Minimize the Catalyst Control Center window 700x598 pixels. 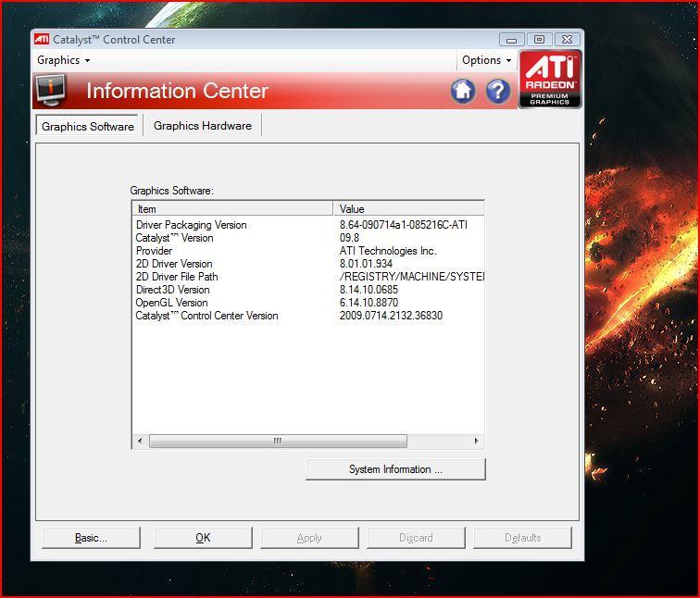[x=512, y=40]
